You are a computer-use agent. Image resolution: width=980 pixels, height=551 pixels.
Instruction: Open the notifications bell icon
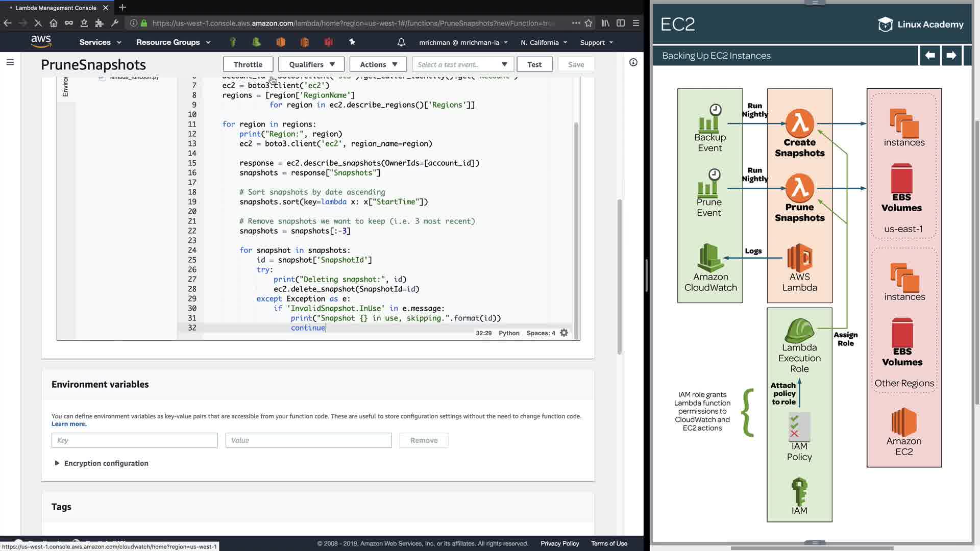(x=401, y=42)
